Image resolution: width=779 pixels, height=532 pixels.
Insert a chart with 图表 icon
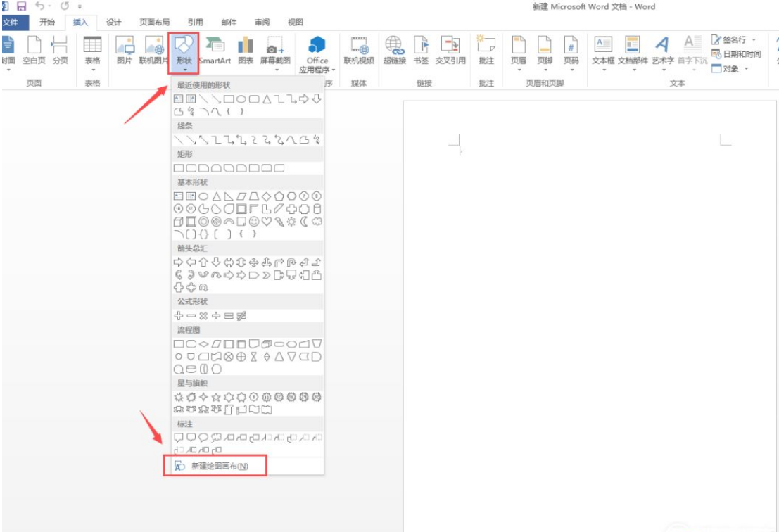(246, 51)
